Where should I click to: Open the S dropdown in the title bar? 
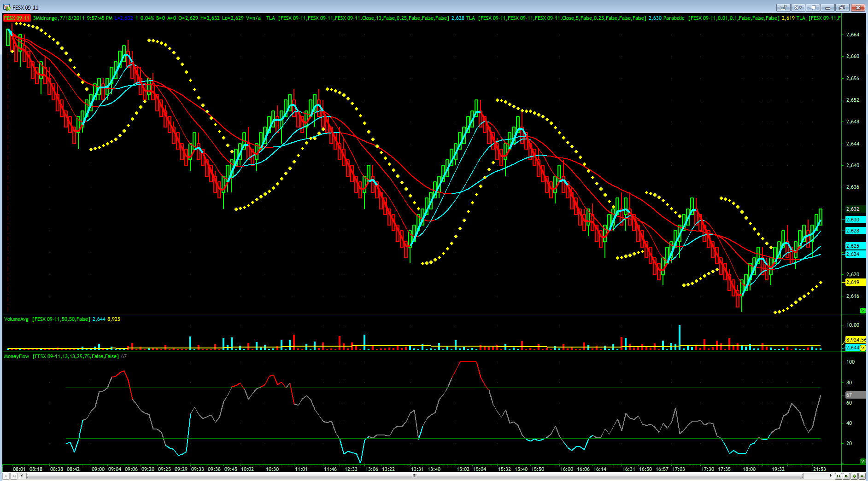tap(798, 7)
